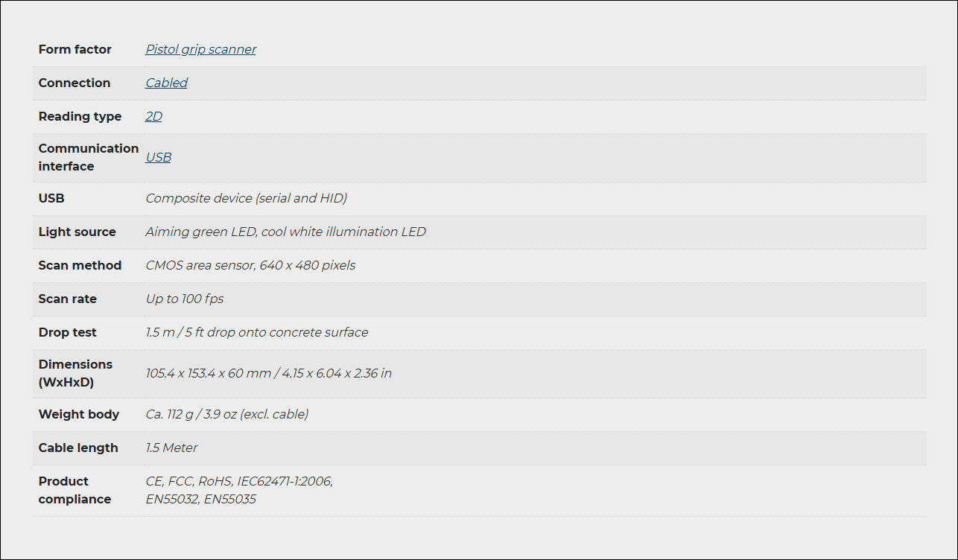The image size is (958, 560).
Task: Open the 2D reading type link
Action: [x=153, y=116]
